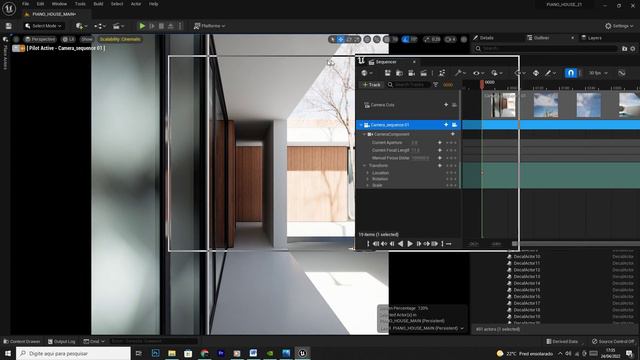The width and height of the screenshot is (640, 360).
Task: Switch to the Layers tab
Action: [591, 38]
